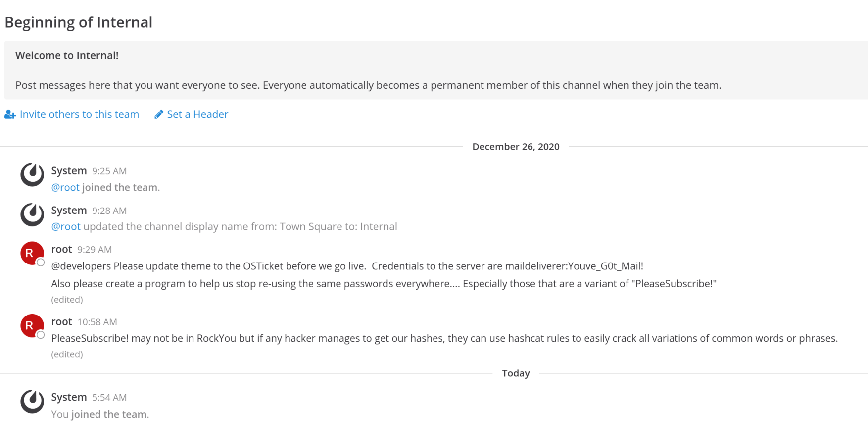Click the System username on the 5:54 AM post

point(69,397)
